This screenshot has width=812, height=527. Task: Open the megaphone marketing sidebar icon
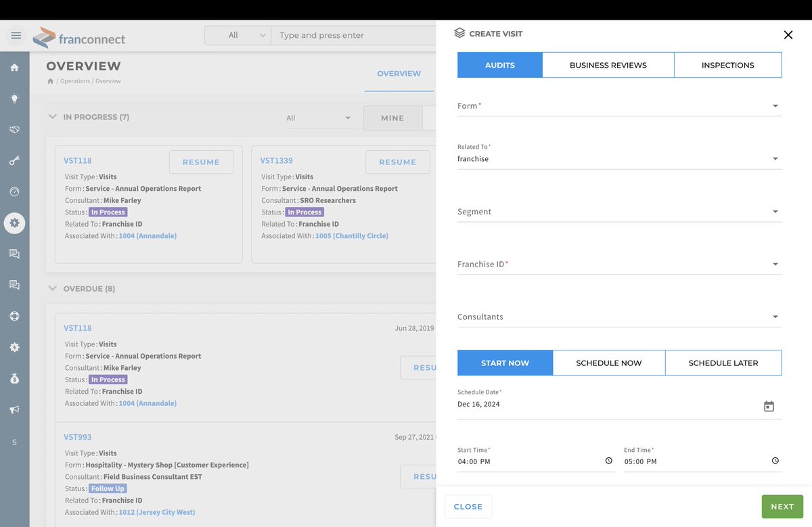(14, 409)
